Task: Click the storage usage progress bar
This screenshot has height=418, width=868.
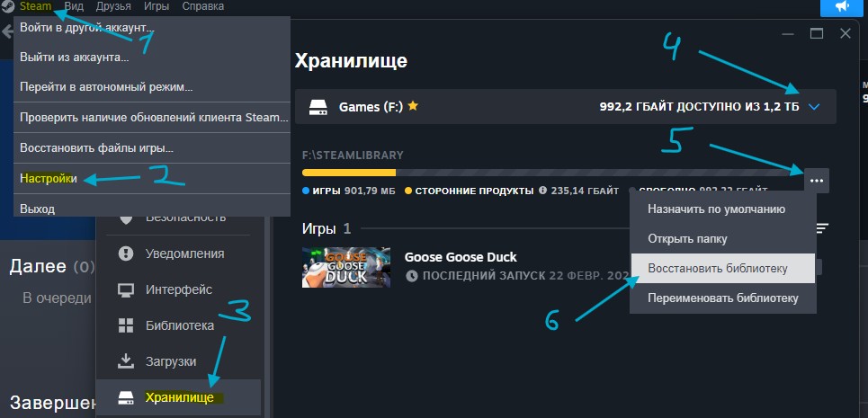Action: coord(551,173)
